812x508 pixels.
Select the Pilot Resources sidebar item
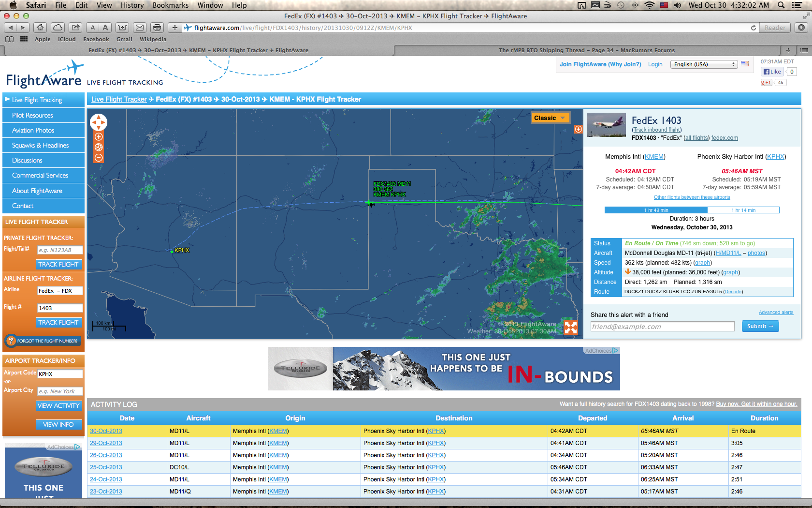click(43, 115)
